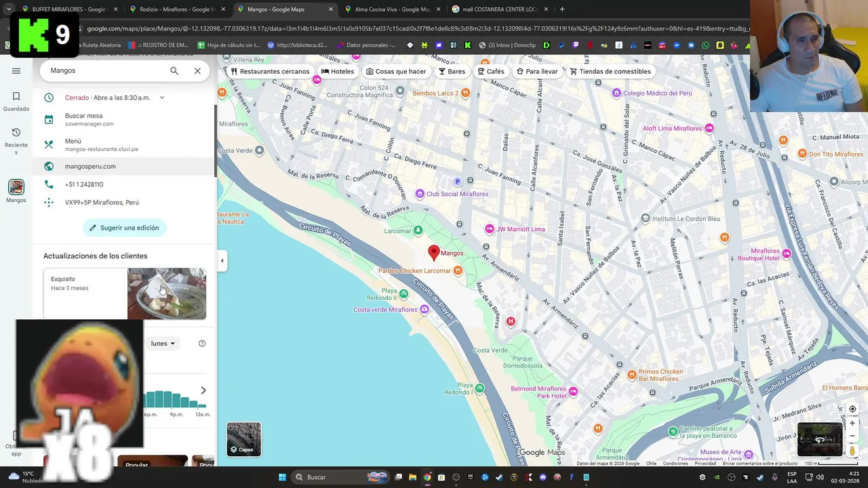Click Instituto Le Cordon Bleu marker
The image size is (868, 488).
(646, 218)
